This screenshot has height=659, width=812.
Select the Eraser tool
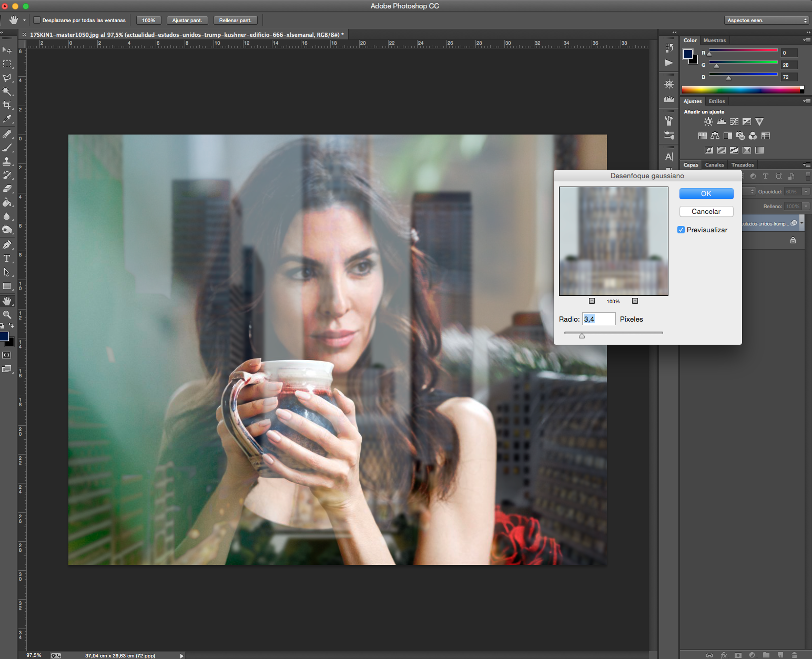coord(7,189)
